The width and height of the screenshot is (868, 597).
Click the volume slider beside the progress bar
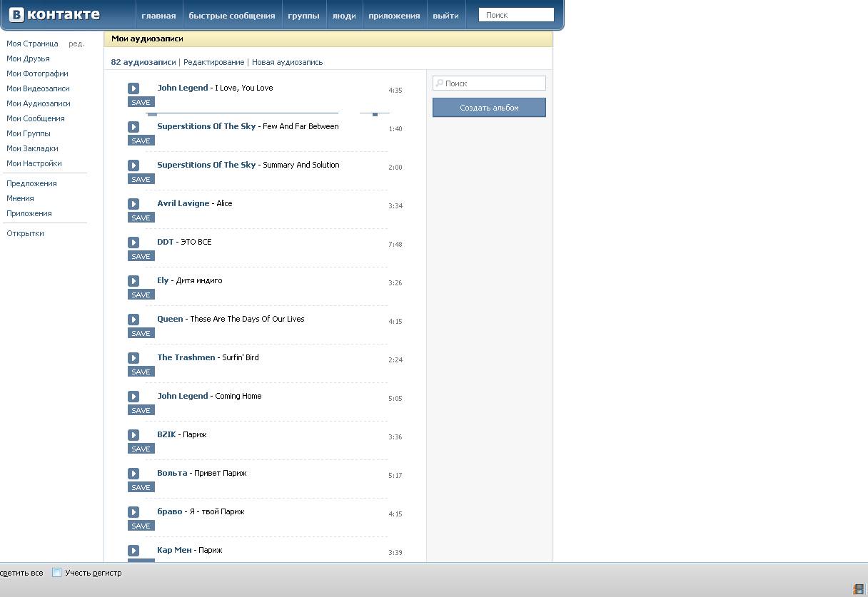tap(375, 113)
